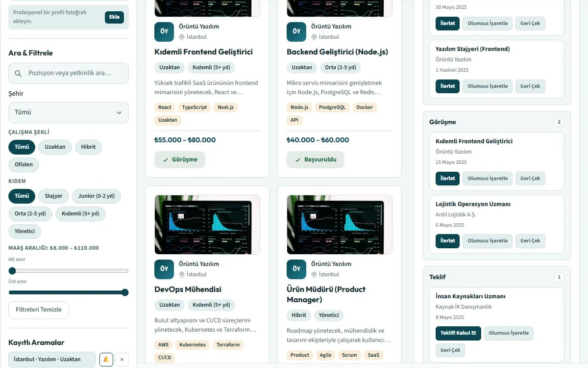Click Olumsuz İşaretle for İnsan Kaynakları Uzmanı

509,333
